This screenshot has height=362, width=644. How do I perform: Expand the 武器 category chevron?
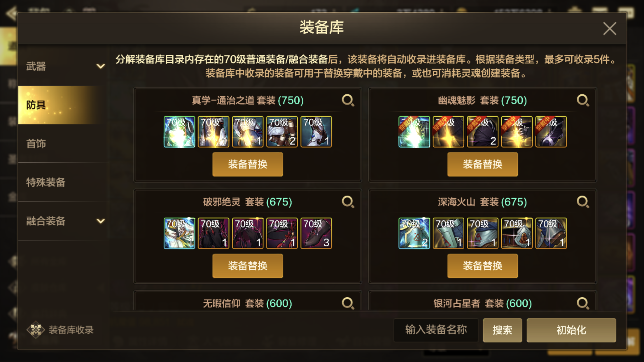pos(101,66)
